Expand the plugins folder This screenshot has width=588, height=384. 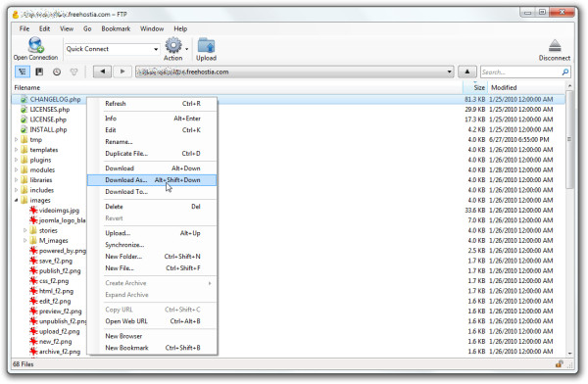click(x=16, y=160)
